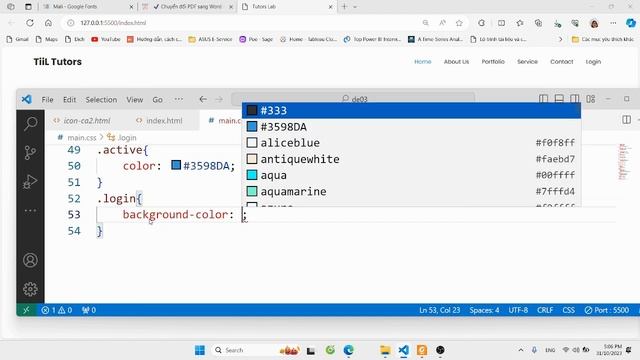Screen dimensions: 640x360
Task: Open Contact link in site navigation
Action: pos(562,62)
